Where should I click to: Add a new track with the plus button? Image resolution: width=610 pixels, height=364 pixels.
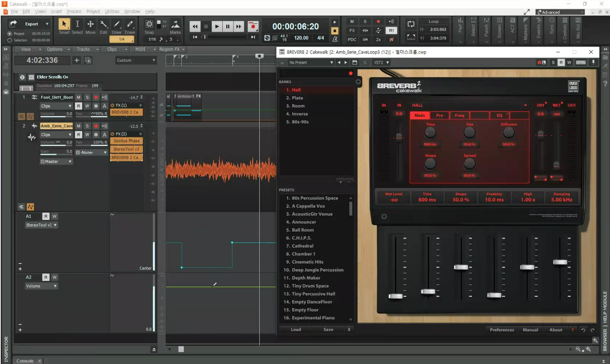point(76,60)
